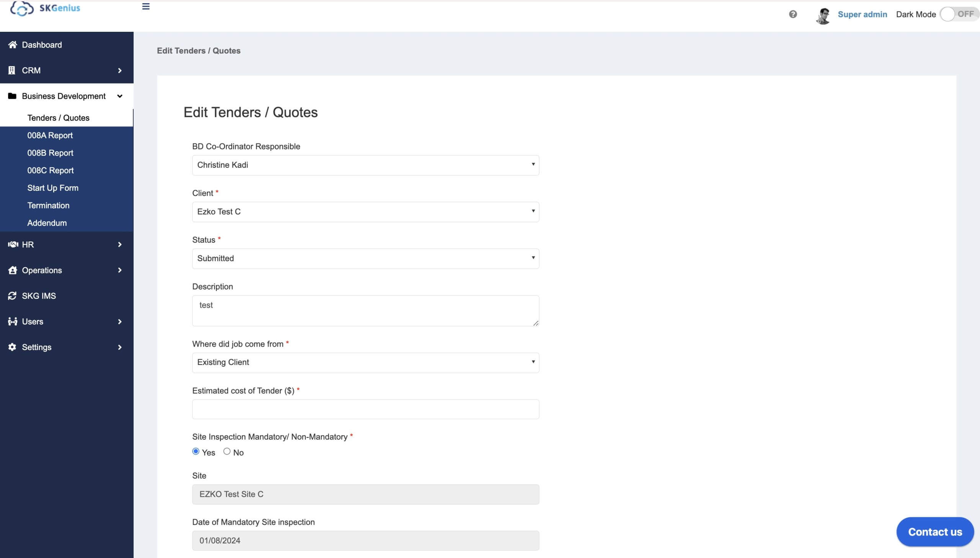
Task: Click the Super admin profile link
Action: (862, 13)
